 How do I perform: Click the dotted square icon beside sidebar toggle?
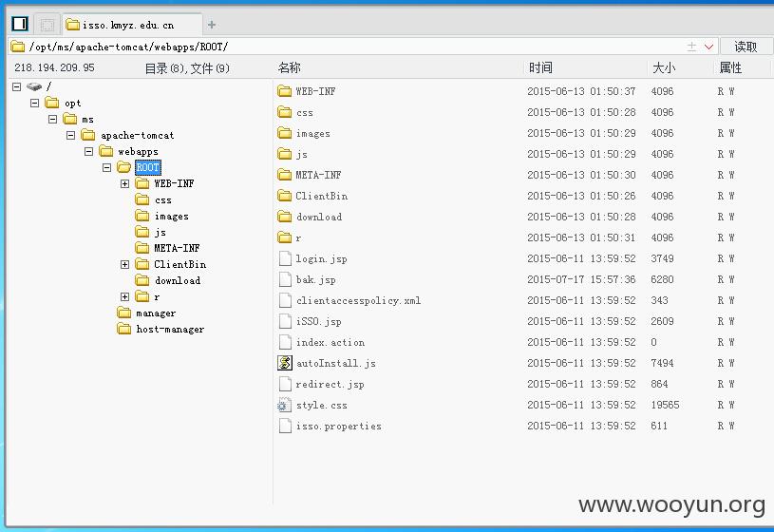[x=47, y=25]
